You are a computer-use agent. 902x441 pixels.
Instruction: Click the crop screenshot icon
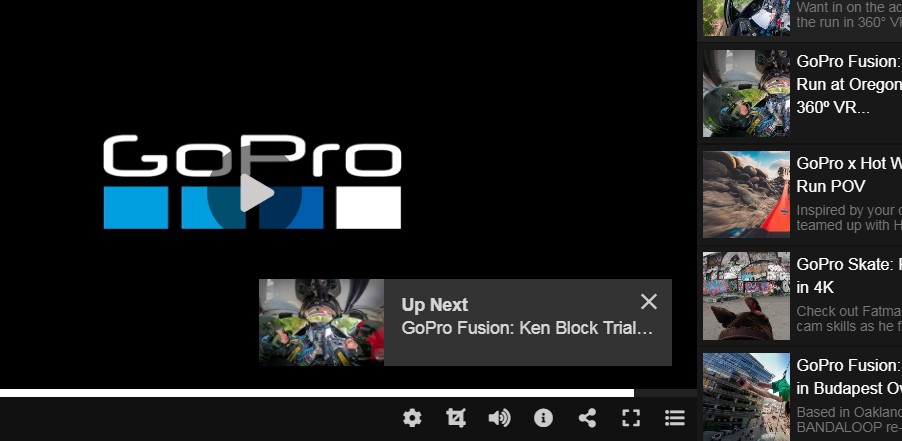(x=456, y=418)
